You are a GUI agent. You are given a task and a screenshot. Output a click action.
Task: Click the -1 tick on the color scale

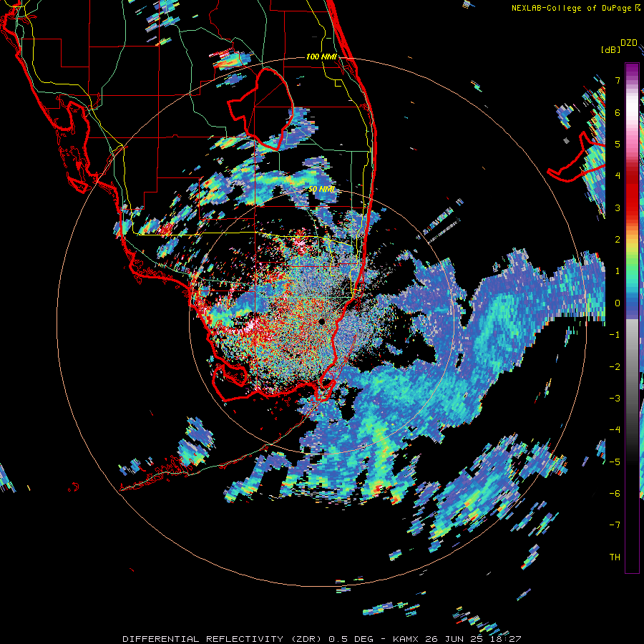click(x=615, y=334)
